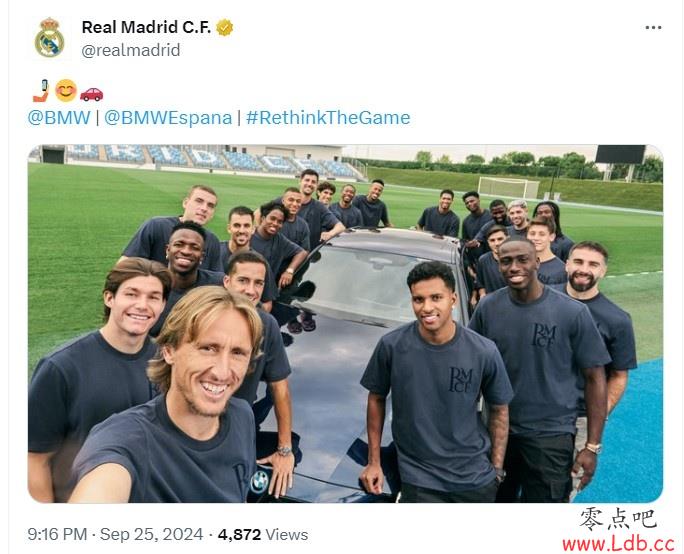This screenshot has height=554, width=684.
Task: Click the www.Ldb.cc watermark link
Action: 618,544
